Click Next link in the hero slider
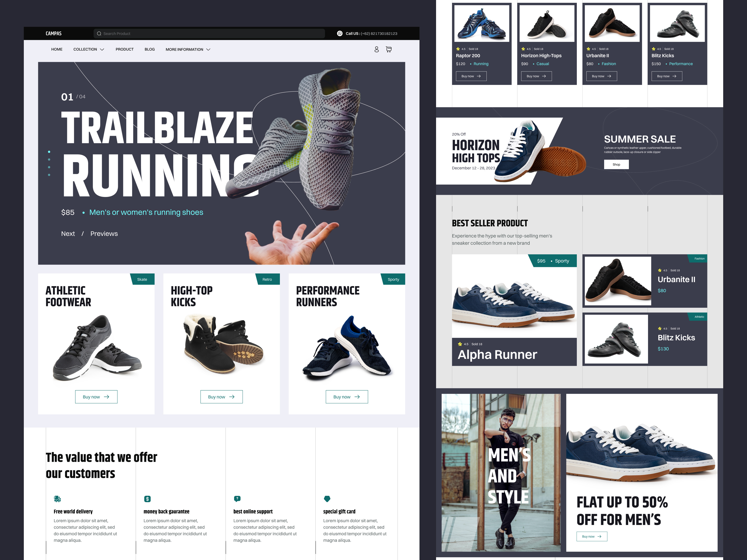 click(x=68, y=234)
